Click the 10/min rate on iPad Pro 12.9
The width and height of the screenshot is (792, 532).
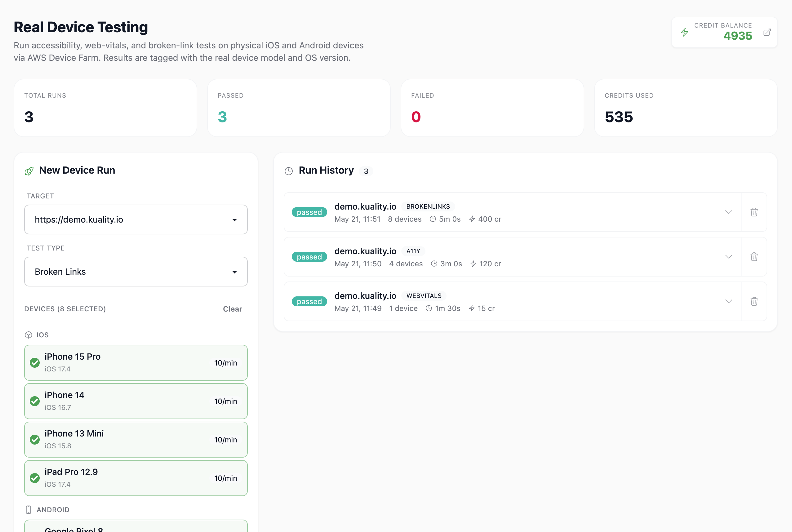(x=226, y=478)
